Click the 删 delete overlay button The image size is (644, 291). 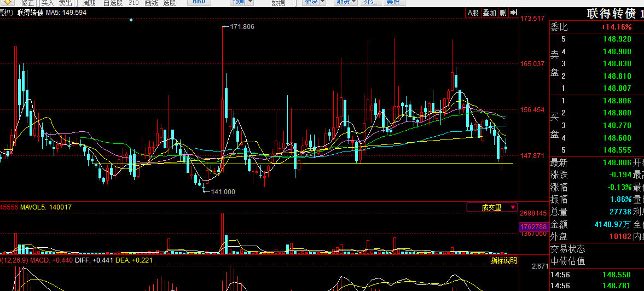click(502, 13)
